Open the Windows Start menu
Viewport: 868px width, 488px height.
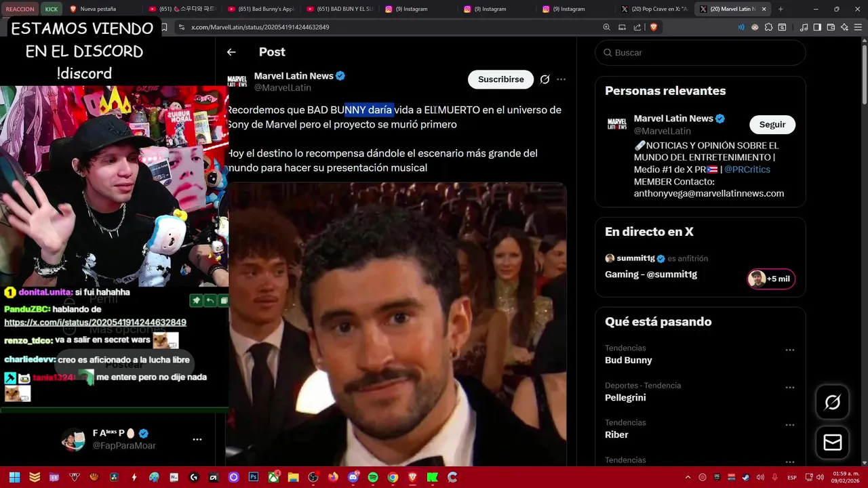coord(14,477)
